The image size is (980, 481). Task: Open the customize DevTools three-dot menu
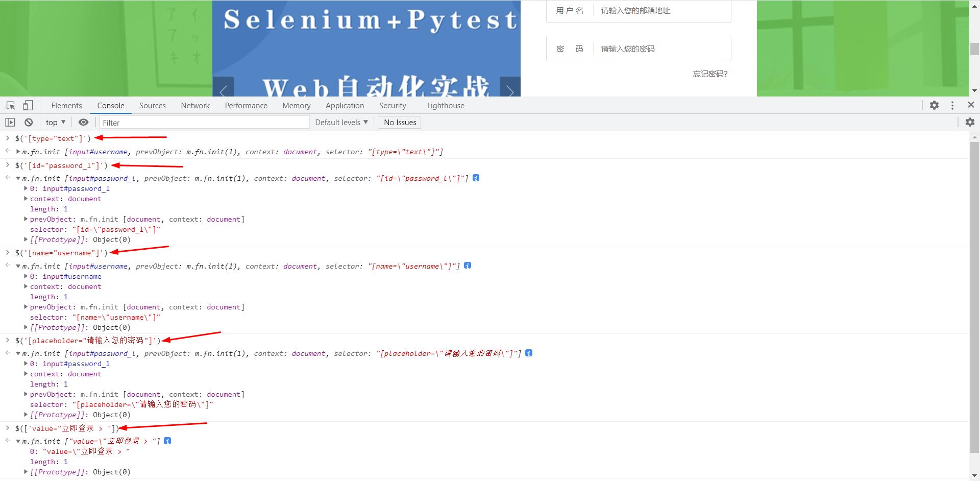coord(952,105)
